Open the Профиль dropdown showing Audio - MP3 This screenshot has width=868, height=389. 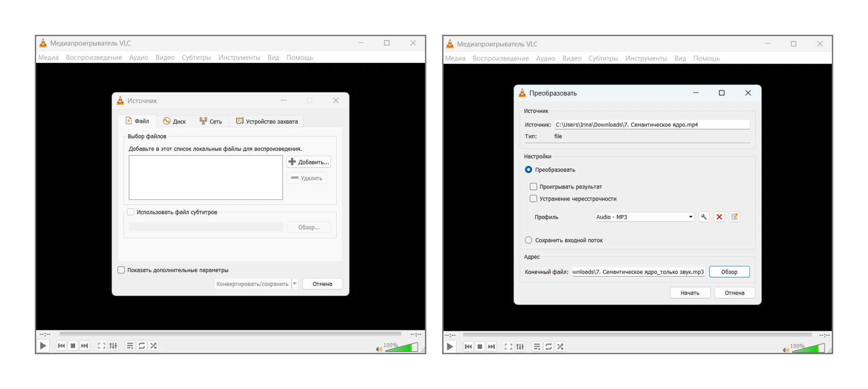point(644,217)
